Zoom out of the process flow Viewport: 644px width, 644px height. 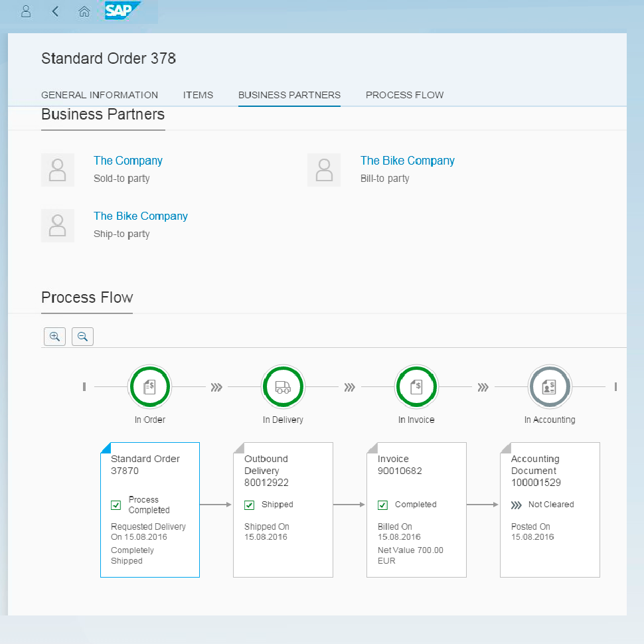[82, 337]
